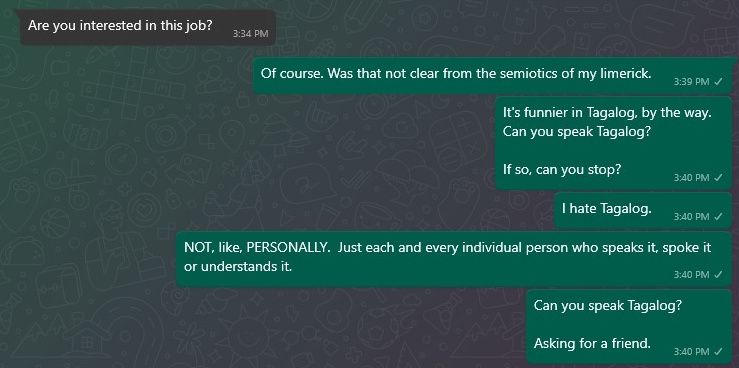Click the checkmark on 'Asking for a friend' message
The width and height of the screenshot is (739, 368).
click(718, 352)
